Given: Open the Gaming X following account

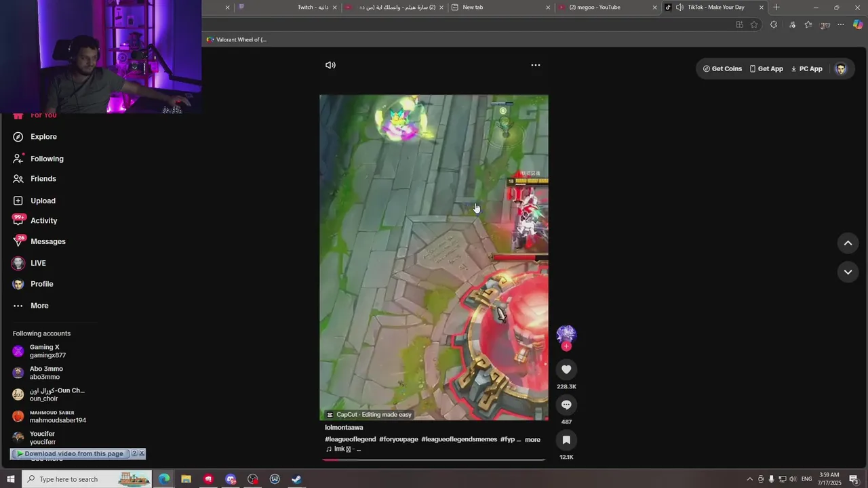Looking at the screenshot, I should 39,351.
